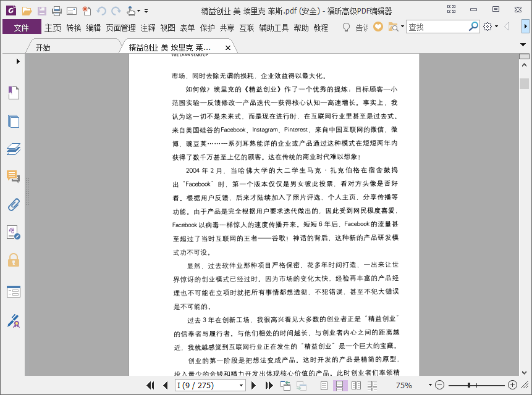Image resolution: width=532 pixels, height=395 pixels.
Task: Click the Undo arrow icon
Action: click(101, 11)
